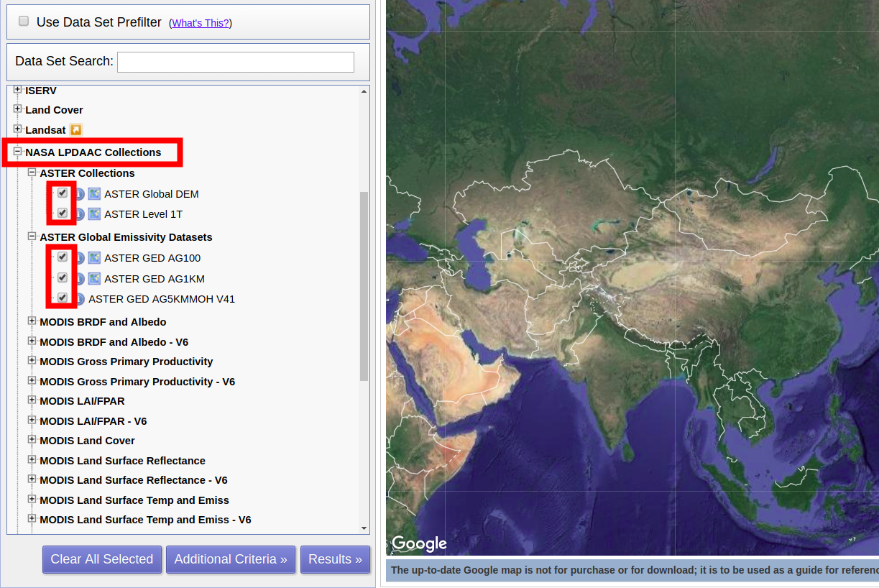Viewport: 879px width, 588px height.
Task: Expand the Land Cover category
Action: (x=18, y=109)
